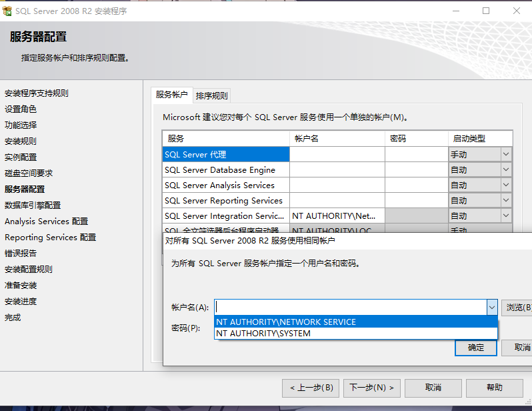Maximize the installer window
Viewport: 532px width, 411px height.
pyautogui.click(x=486, y=11)
